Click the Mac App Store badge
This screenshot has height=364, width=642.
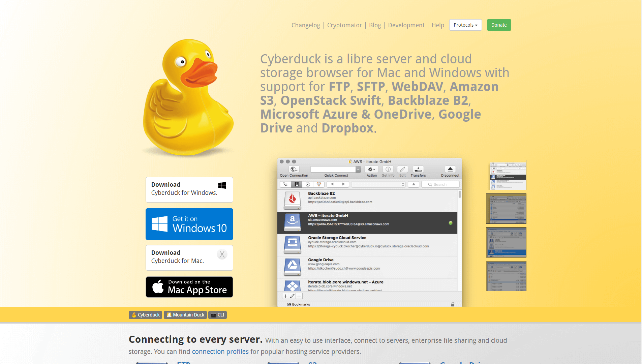click(189, 287)
